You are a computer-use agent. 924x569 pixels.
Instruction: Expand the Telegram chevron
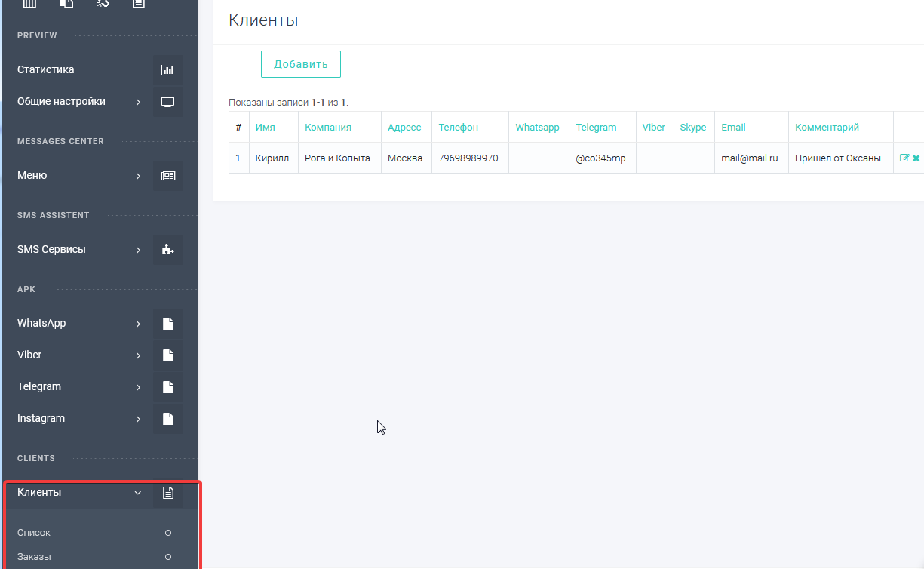click(138, 387)
